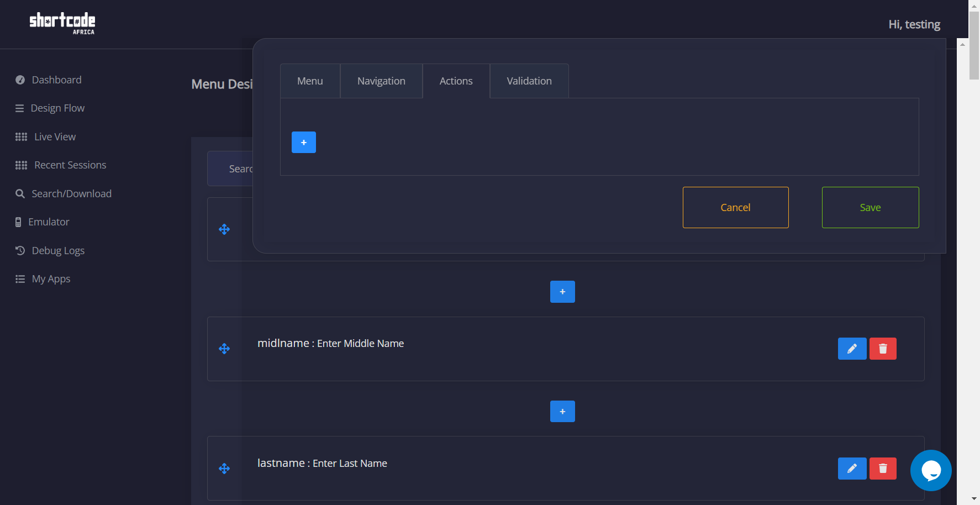Click the Search input field behind dialog
This screenshot has height=505, width=980.
230,169
